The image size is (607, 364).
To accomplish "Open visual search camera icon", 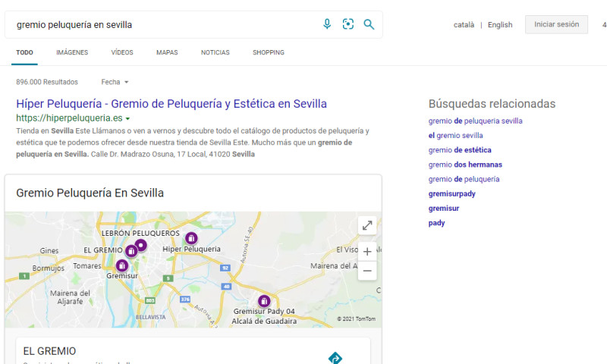I will 348,24.
